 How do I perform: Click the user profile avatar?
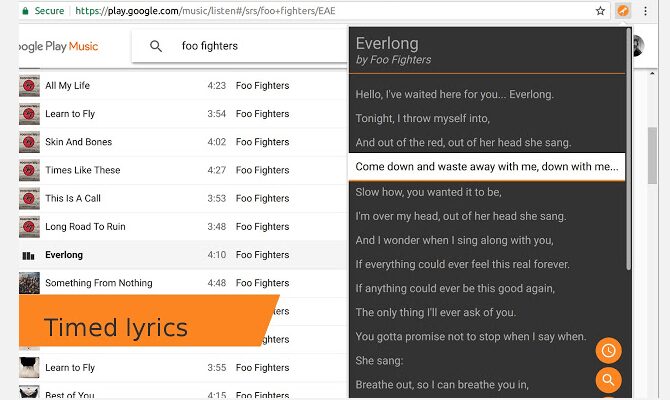coord(637,46)
